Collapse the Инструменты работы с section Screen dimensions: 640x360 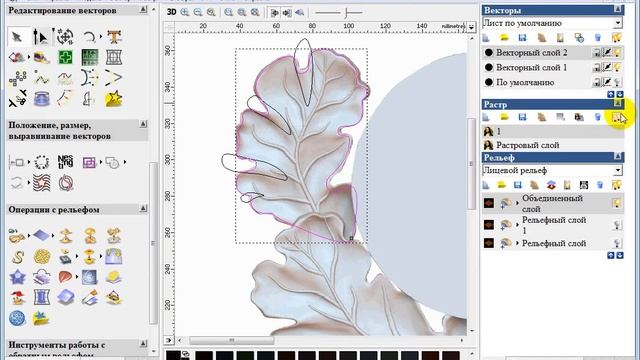pyautogui.click(x=143, y=344)
